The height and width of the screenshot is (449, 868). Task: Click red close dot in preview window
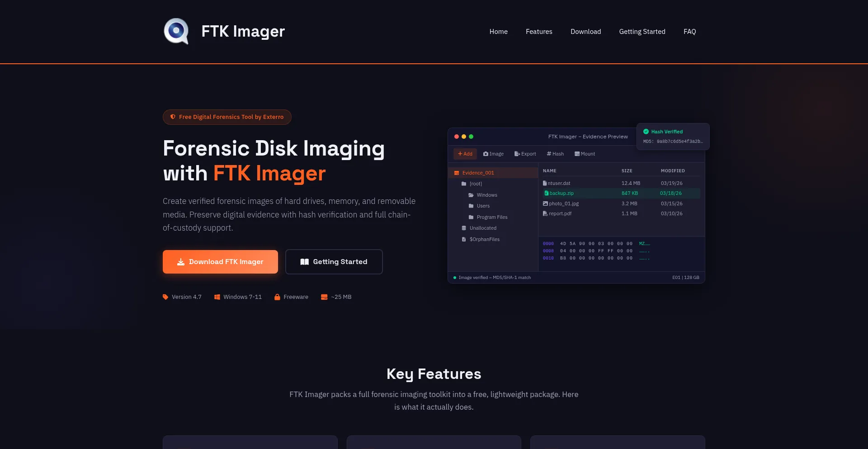pos(457,137)
